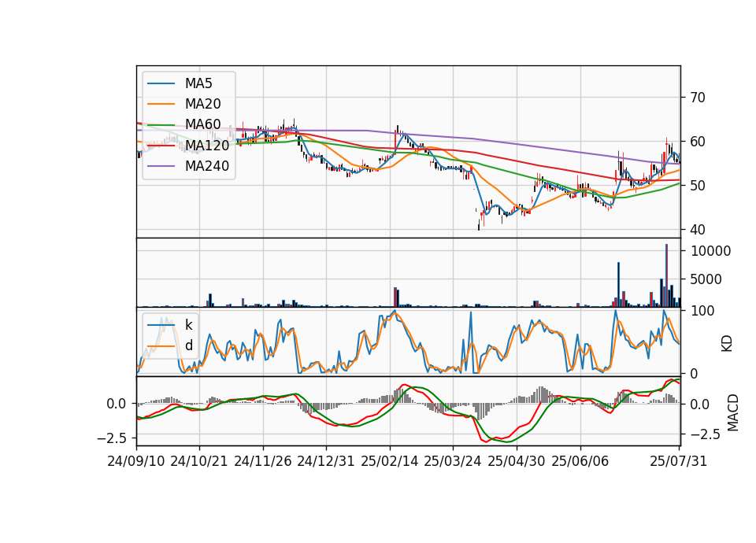Screen dimensions: 756x543
Task: Click the 24/10/21 date axis label
Action: pos(199,461)
